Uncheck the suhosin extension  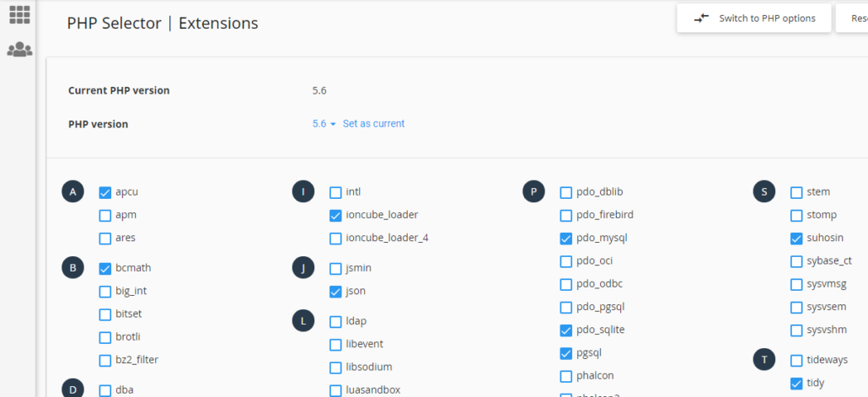click(x=796, y=239)
